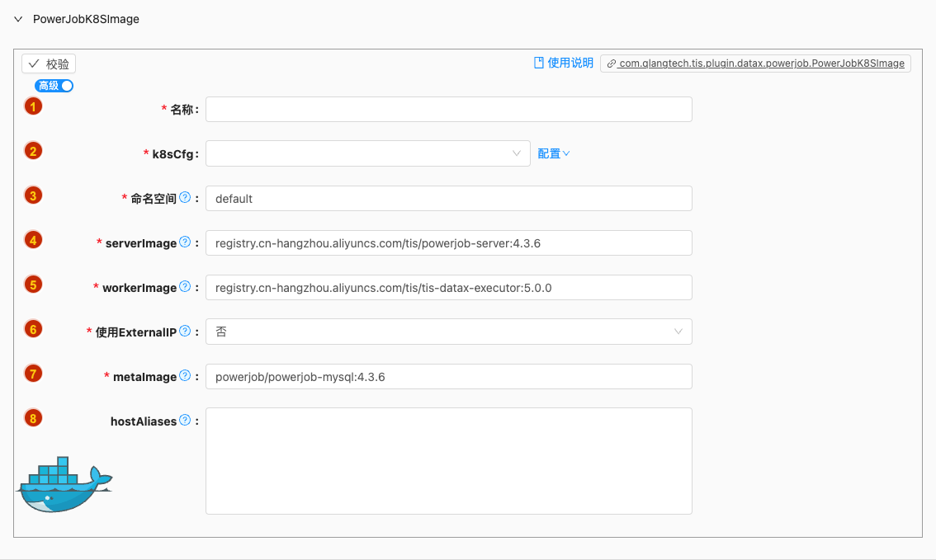Click the metaImage input field

[x=448, y=376]
